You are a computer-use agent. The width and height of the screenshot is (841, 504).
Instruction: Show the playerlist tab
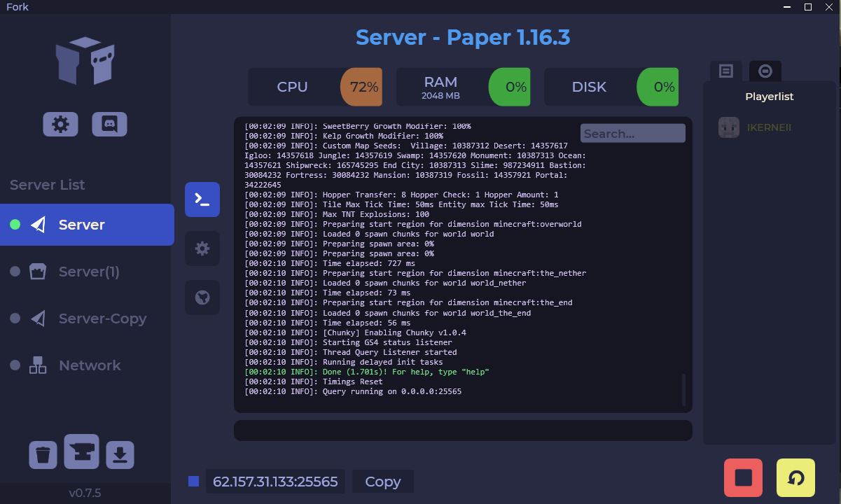[x=726, y=71]
